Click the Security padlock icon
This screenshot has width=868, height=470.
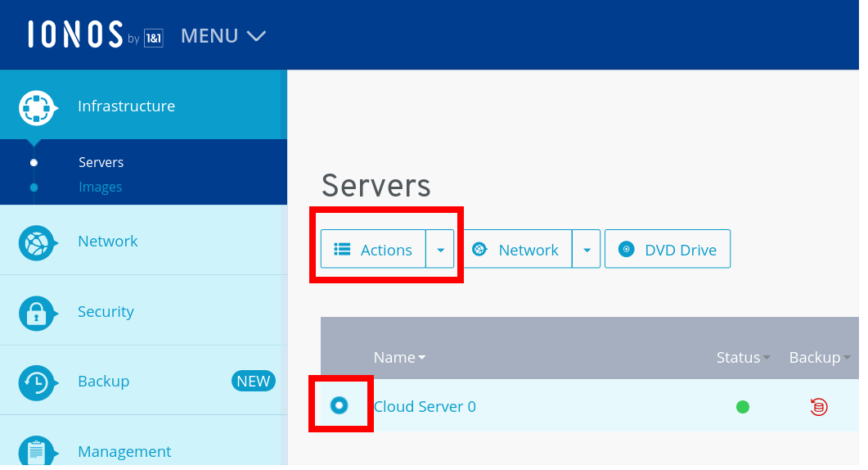tap(37, 313)
